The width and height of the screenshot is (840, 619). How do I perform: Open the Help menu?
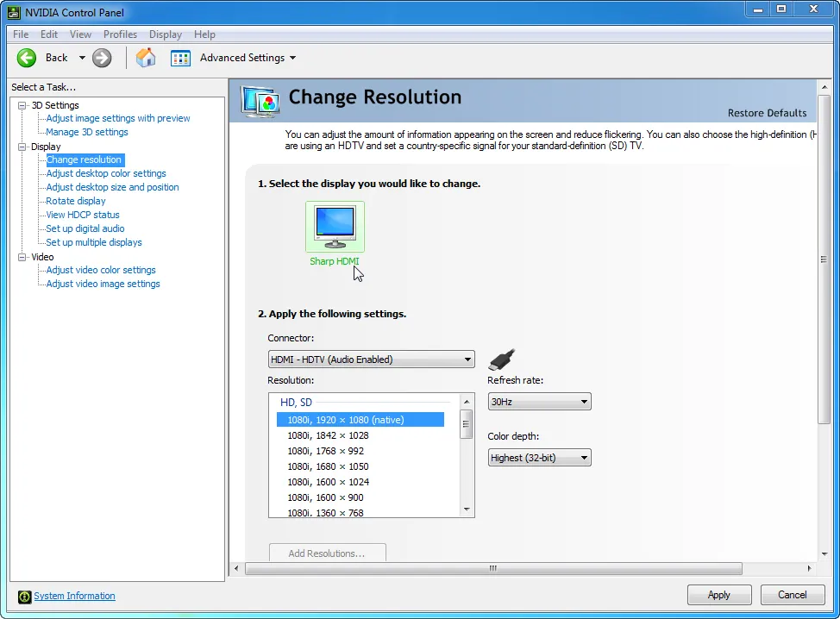[204, 34]
